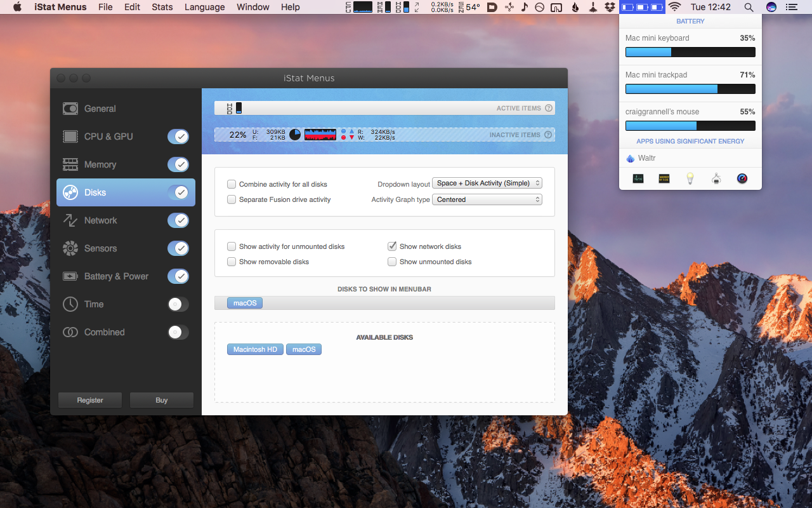Toggle the Sensors switch
Image resolution: width=812 pixels, height=508 pixels.
pos(178,248)
